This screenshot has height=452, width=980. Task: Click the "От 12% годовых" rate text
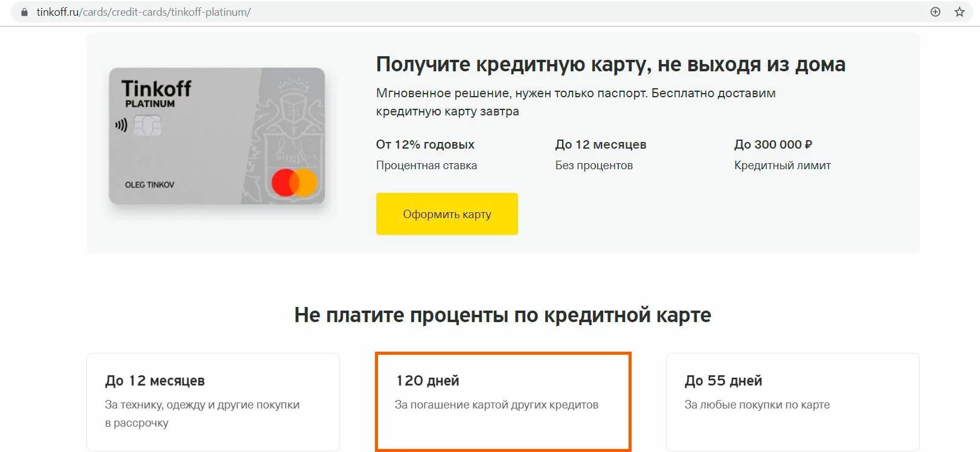coord(425,144)
